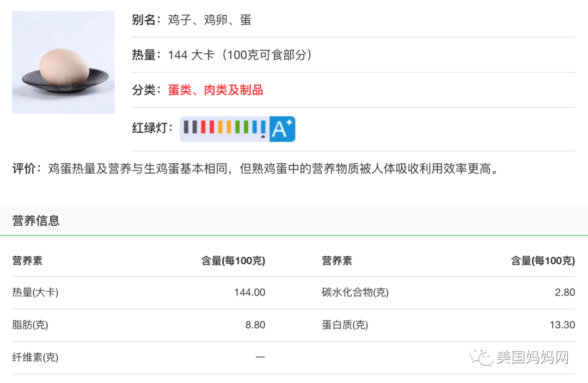
Task: Select the calorie text 144 大卡
Action: point(191,55)
